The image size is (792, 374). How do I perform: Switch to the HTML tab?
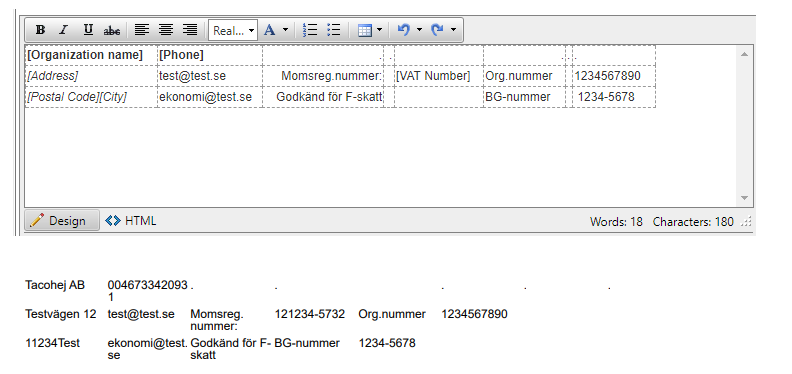131,221
